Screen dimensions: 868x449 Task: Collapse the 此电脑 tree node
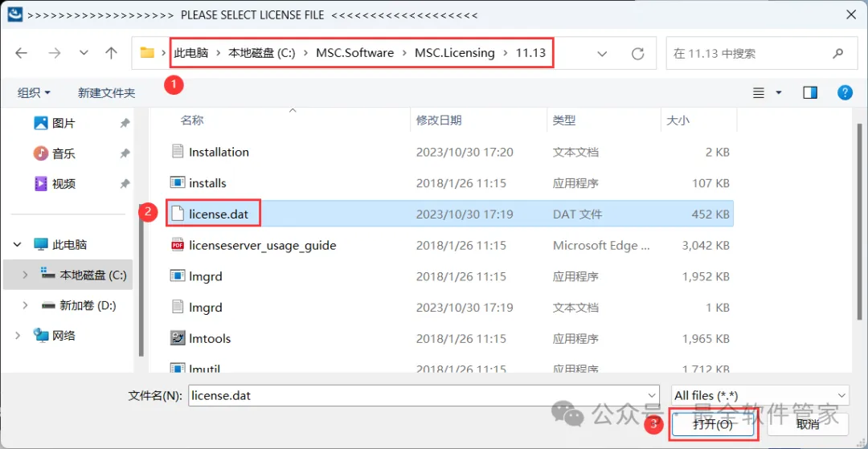(18, 244)
